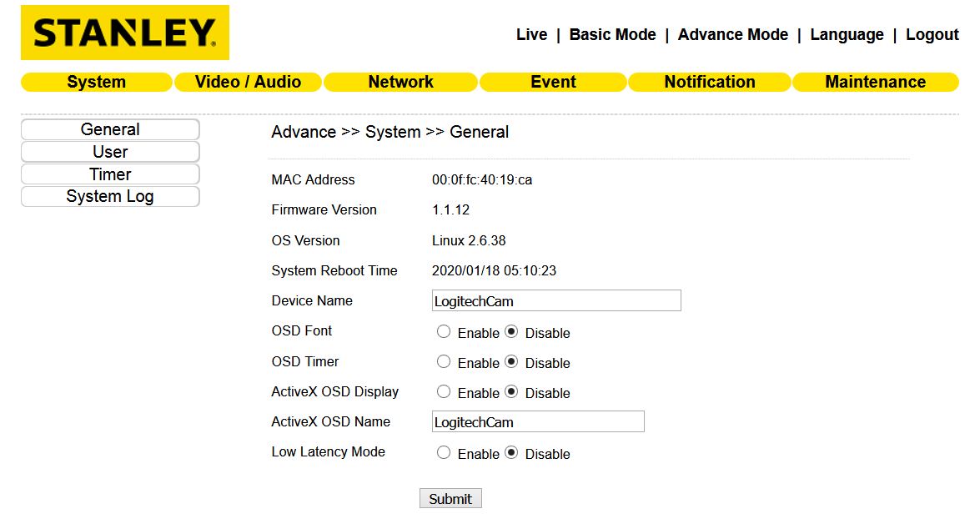Select System Log in the sidebar
The height and width of the screenshot is (524, 980).
coord(110,196)
